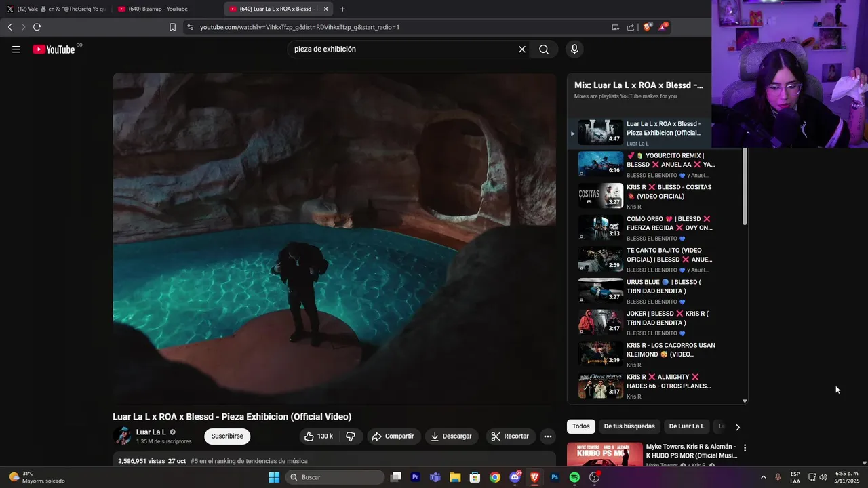Start voice search with the microphone
Viewport: 868px width, 488px height.
coord(574,49)
